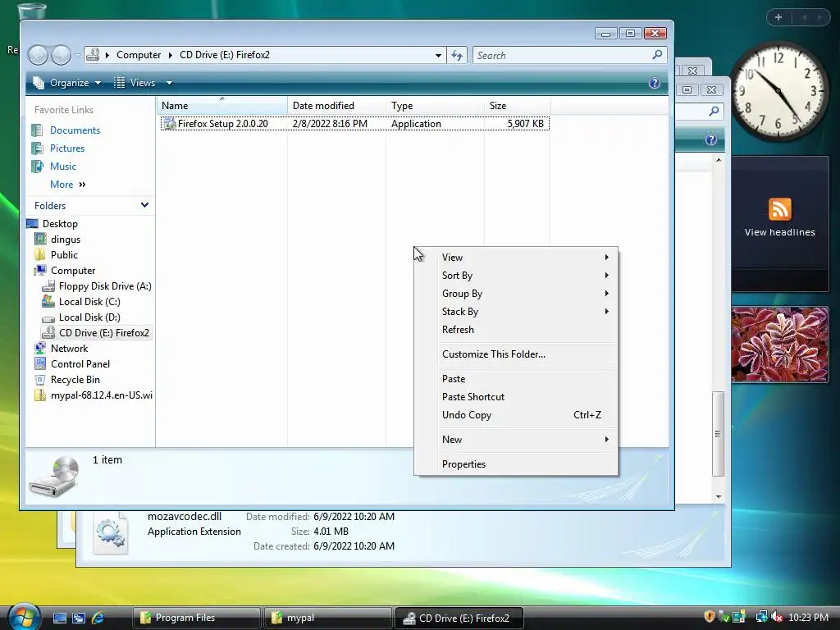Click the Back navigation arrow
Image resolution: width=840 pixels, height=630 pixels.
click(x=38, y=55)
